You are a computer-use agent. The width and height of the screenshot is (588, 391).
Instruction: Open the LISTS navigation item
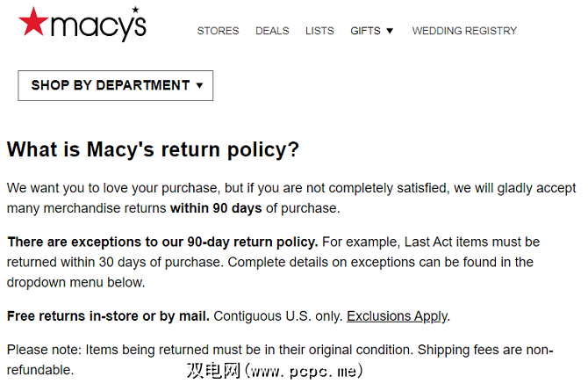[x=319, y=31]
